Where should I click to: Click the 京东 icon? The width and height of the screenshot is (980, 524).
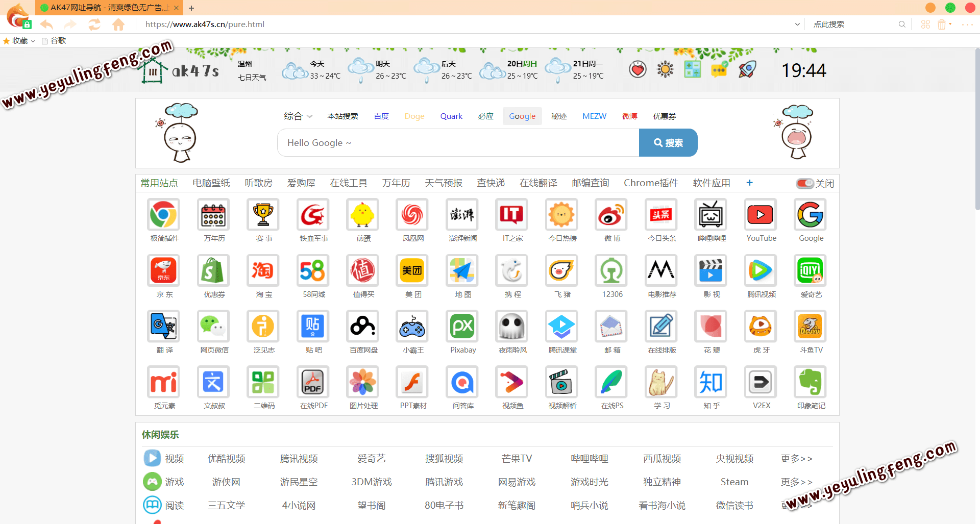click(x=163, y=270)
